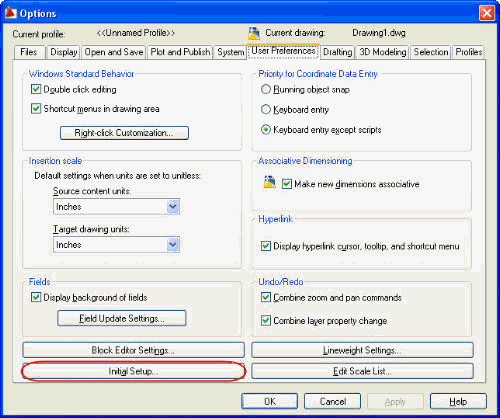Screen dimensions: 500x418
Task: Open the Open and Save tab
Action: tap(114, 52)
